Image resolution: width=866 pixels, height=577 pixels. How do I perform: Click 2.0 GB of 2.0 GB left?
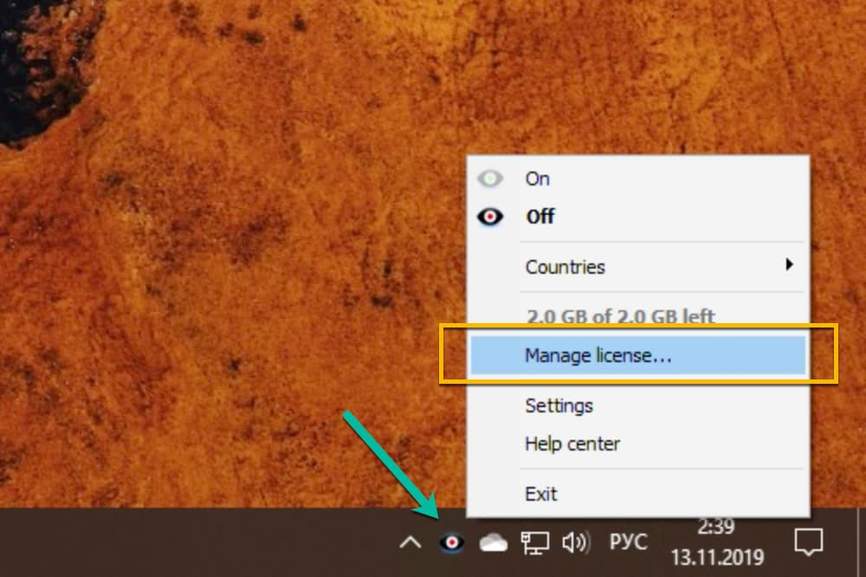620,316
